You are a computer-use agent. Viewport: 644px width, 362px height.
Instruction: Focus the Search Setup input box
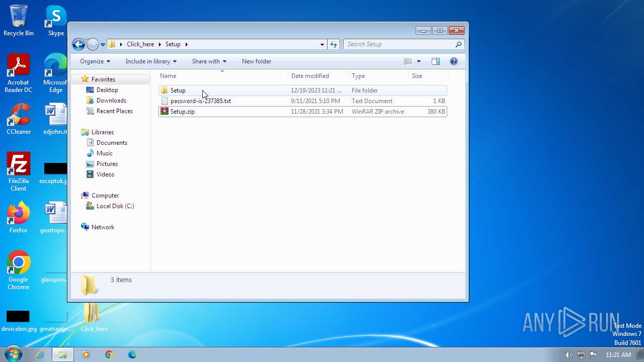pos(400,44)
